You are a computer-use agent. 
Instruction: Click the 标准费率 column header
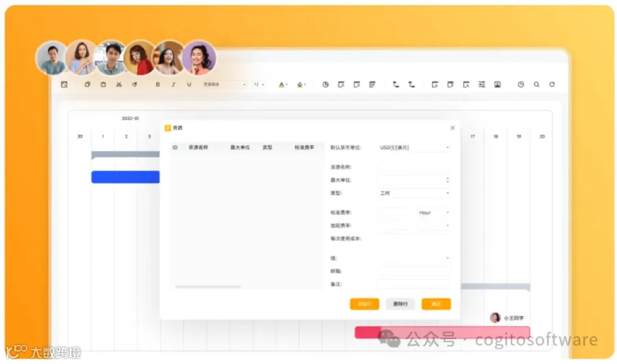304,147
